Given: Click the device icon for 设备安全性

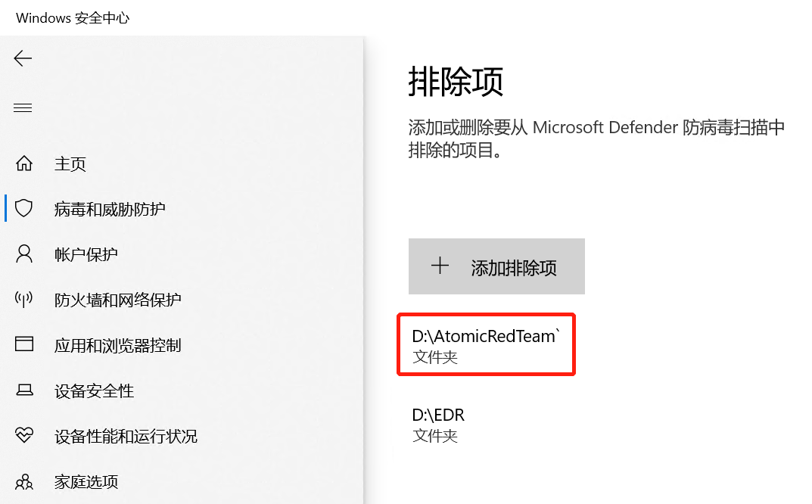Looking at the screenshot, I should [23, 390].
